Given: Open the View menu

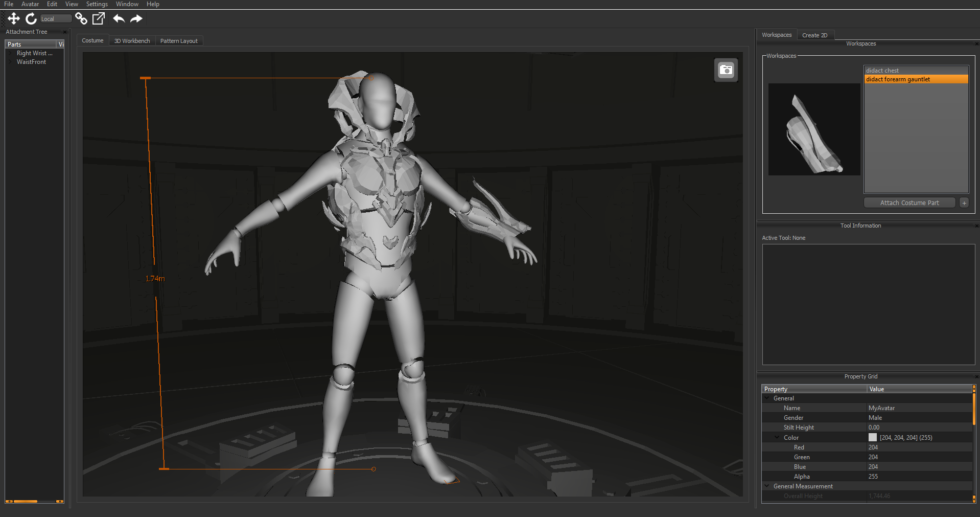Looking at the screenshot, I should coord(72,4).
